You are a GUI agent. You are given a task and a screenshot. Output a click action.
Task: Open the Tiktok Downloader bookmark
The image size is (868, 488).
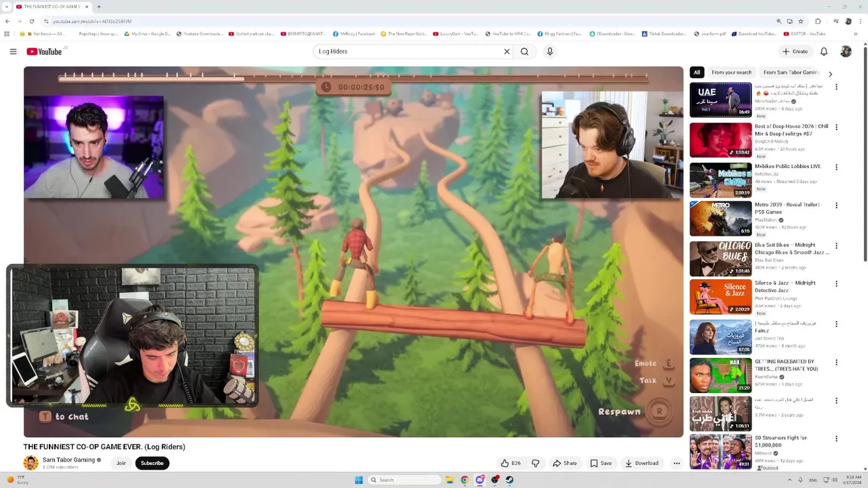click(663, 34)
